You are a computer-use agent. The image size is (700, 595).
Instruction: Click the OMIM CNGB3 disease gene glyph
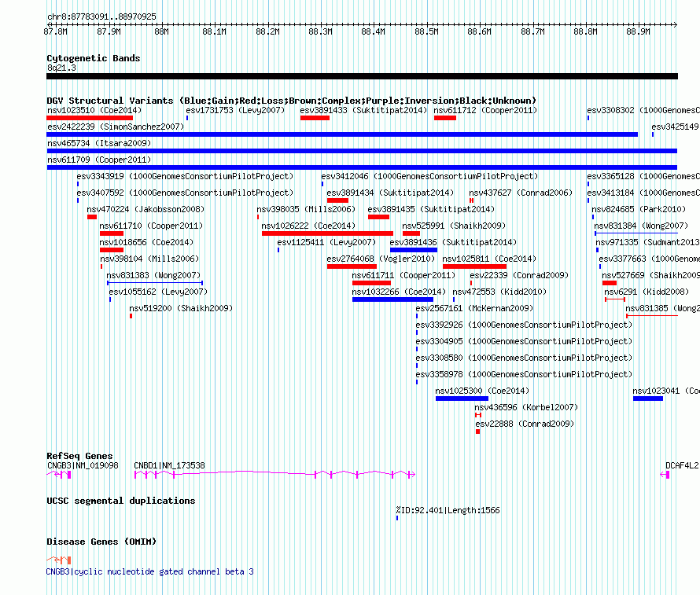(x=59, y=560)
